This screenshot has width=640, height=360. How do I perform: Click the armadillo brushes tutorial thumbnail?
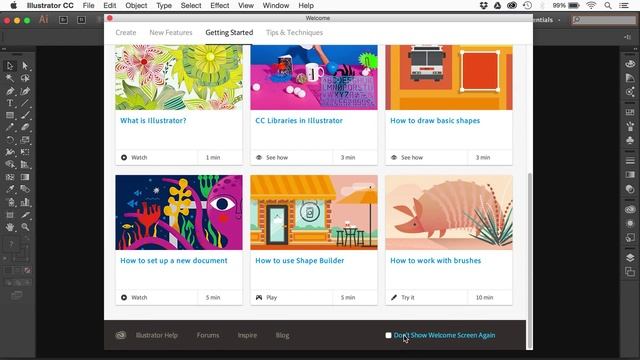click(449, 212)
